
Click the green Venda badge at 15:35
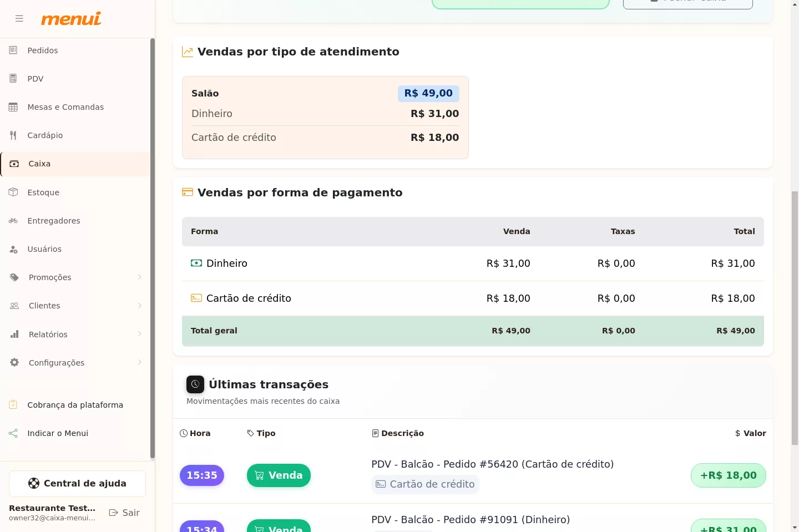pos(279,475)
